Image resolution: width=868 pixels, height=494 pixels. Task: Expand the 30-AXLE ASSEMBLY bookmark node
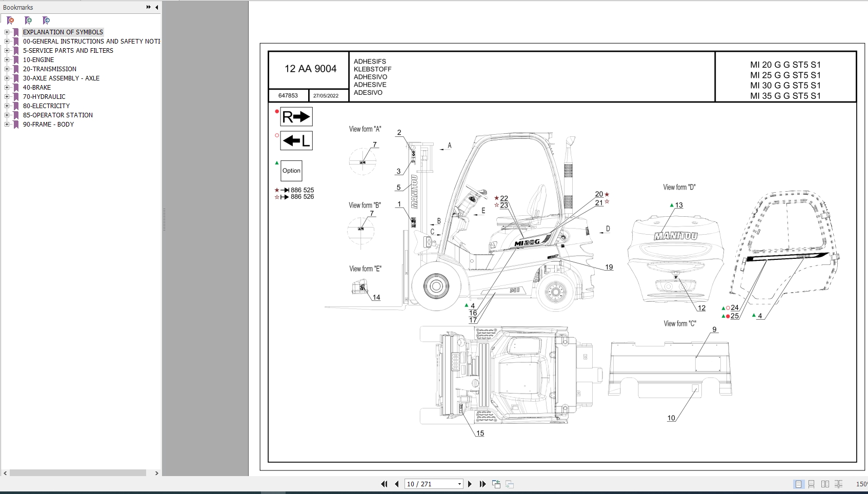click(7, 78)
